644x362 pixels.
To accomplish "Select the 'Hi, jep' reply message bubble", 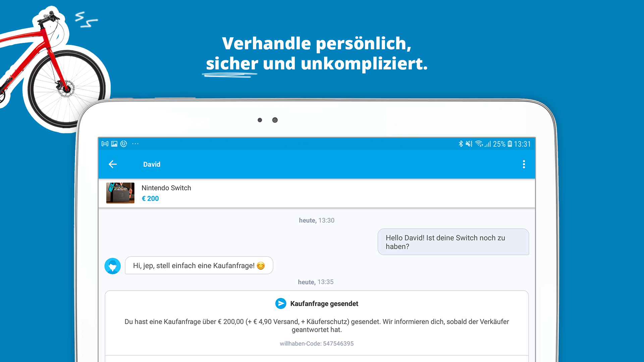I will (x=199, y=265).
